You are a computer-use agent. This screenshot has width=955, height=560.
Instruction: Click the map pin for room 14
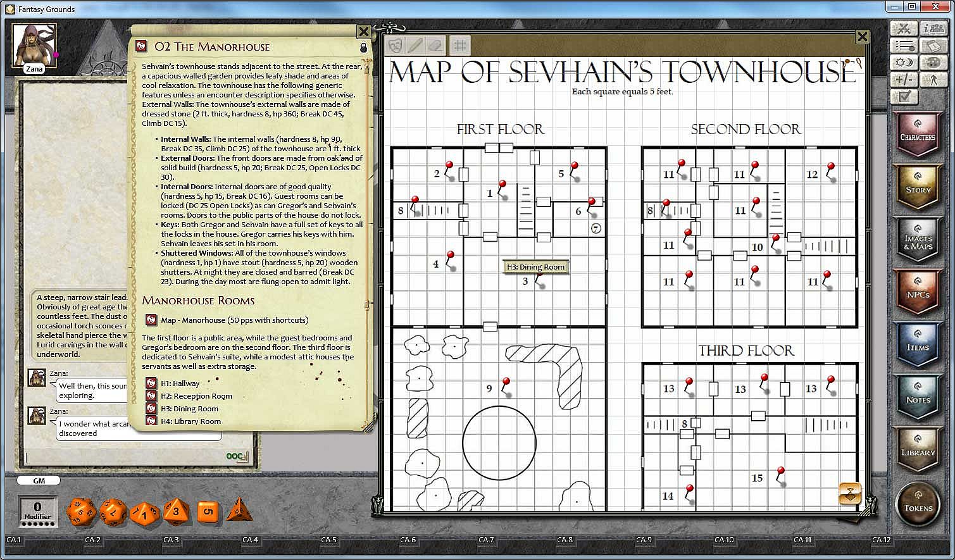[x=690, y=494]
